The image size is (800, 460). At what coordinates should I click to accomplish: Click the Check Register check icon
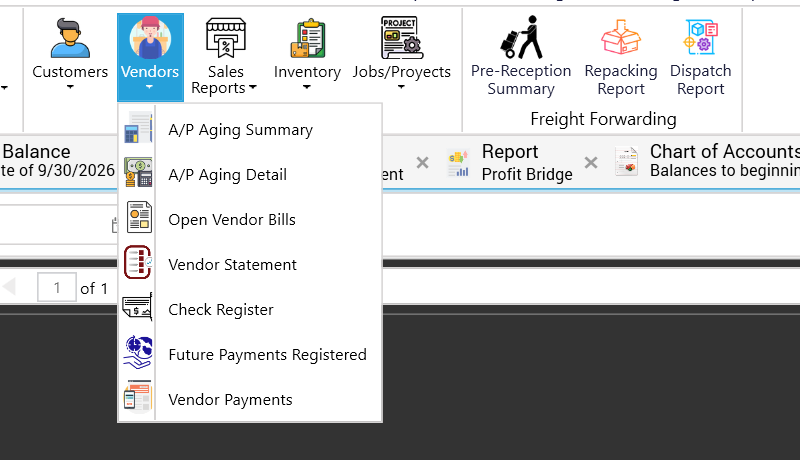tap(138, 307)
